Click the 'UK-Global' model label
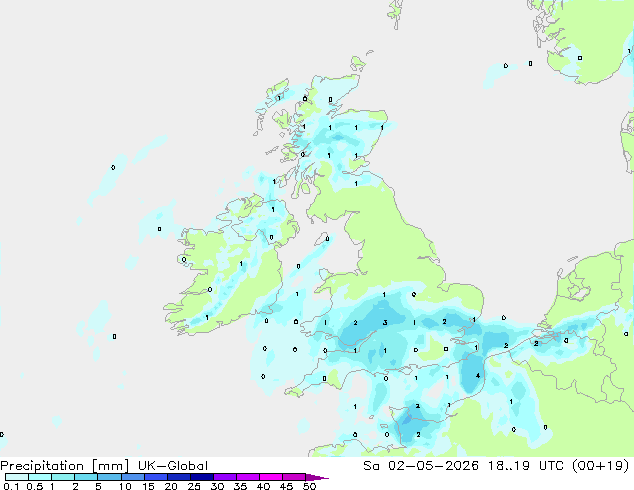Viewport: 634px width, 490px height. click(x=173, y=466)
